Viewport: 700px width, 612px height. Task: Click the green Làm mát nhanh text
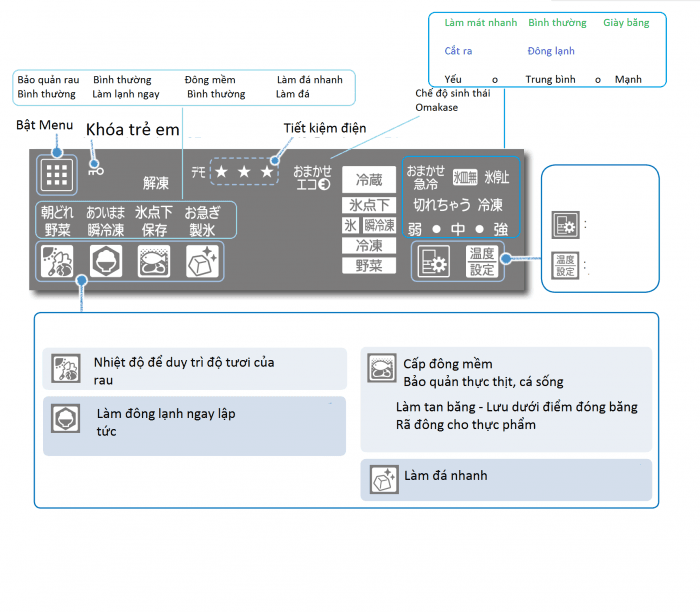(x=481, y=23)
